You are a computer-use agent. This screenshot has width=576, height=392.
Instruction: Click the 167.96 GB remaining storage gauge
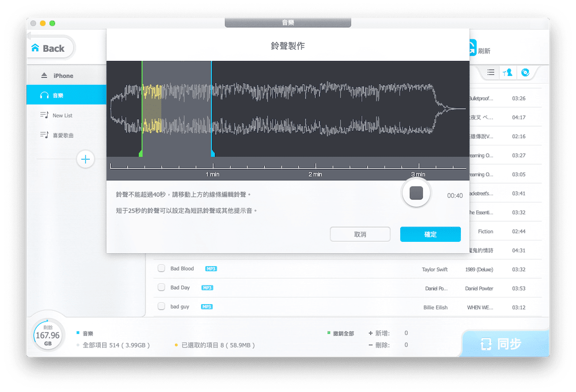click(48, 335)
